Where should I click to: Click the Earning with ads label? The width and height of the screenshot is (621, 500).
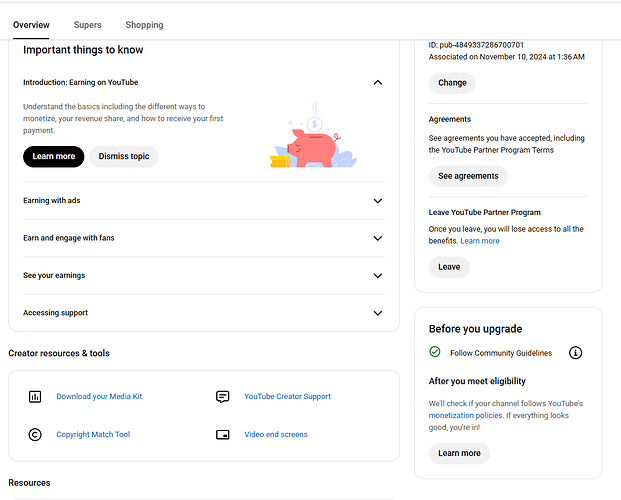click(x=51, y=200)
